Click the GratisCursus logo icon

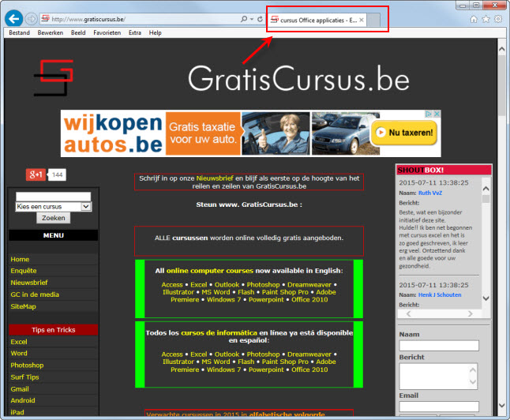click(x=54, y=77)
